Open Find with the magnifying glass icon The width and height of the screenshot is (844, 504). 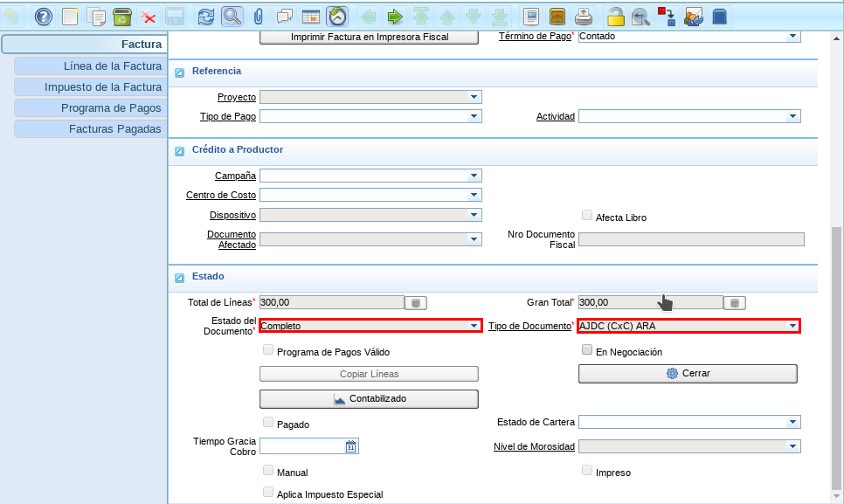(232, 17)
